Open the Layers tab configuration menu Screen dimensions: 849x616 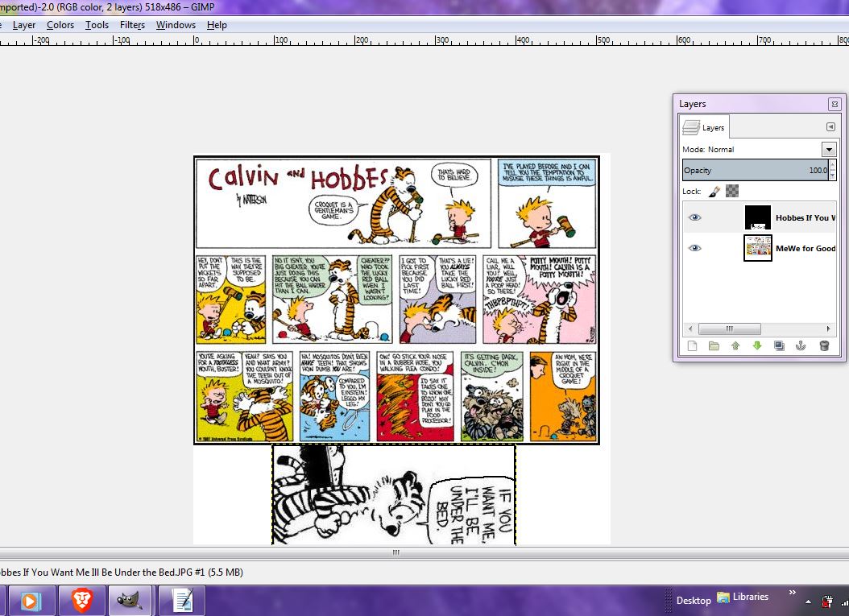(x=830, y=127)
